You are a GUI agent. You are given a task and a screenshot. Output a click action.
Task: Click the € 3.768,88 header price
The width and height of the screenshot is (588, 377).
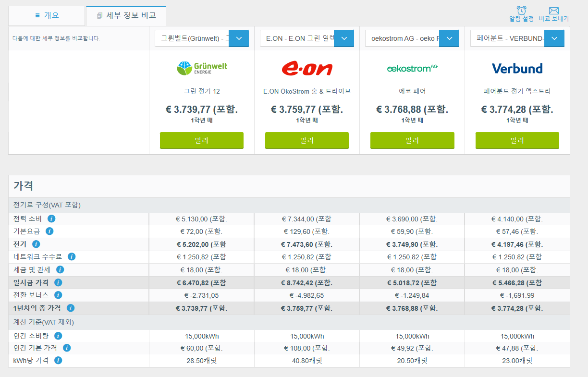pos(412,109)
